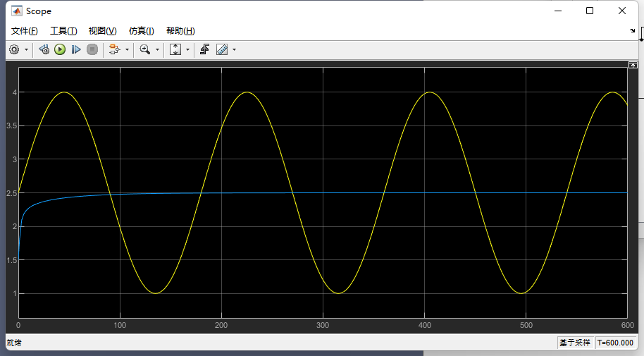Click y-axis tick label 3.5
Image resolution: width=644 pixels, height=356 pixels.
tap(12, 125)
